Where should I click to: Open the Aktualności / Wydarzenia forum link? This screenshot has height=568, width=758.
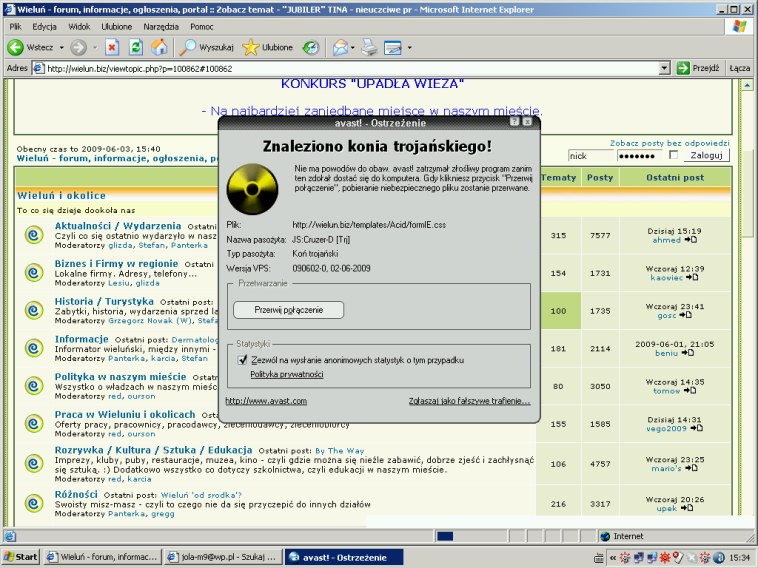click(x=118, y=226)
